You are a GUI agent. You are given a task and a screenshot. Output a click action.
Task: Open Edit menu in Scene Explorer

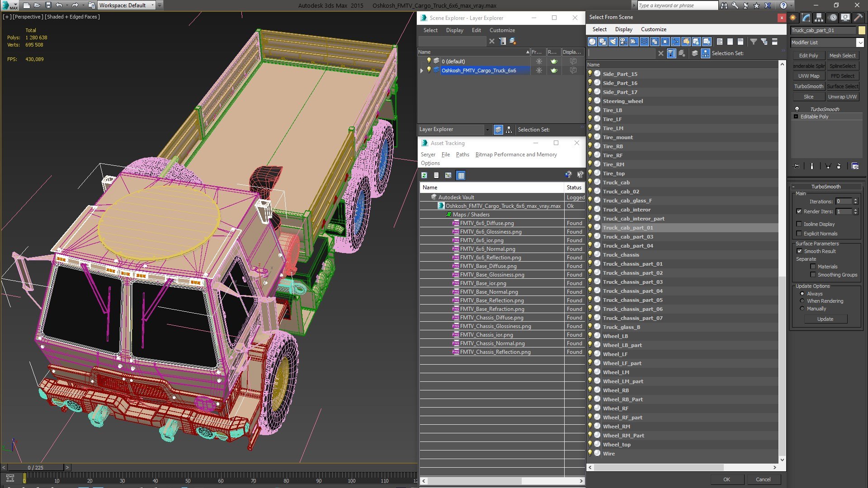(476, 30)
